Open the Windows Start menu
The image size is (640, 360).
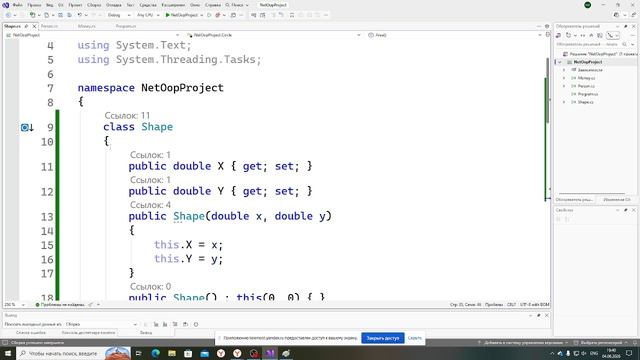tap(8, 353)
